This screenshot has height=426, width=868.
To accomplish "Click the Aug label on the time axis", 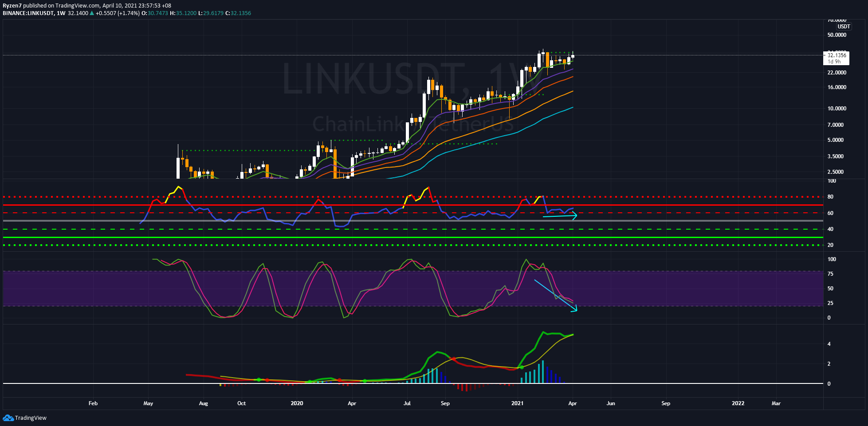I will point(203,403).
